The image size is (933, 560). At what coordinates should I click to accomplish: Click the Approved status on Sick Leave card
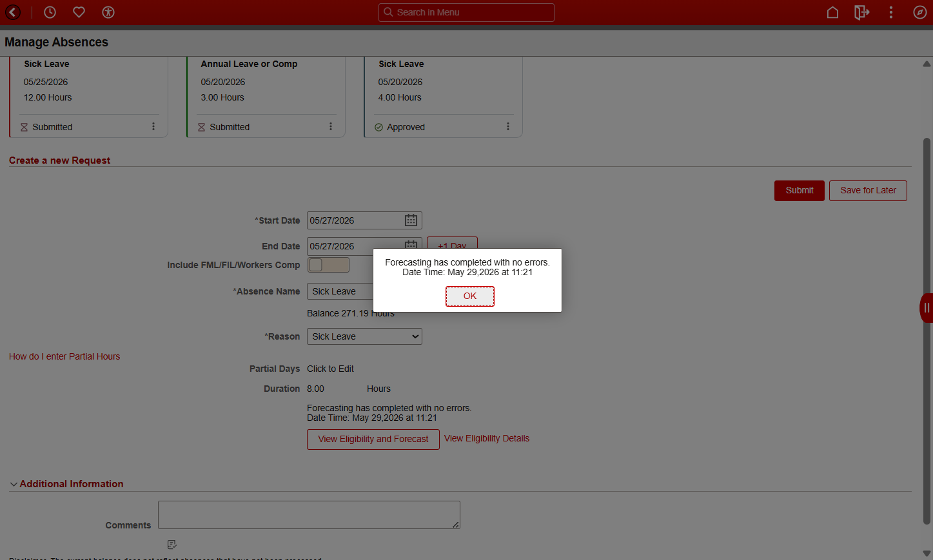[x=406, y=127]
